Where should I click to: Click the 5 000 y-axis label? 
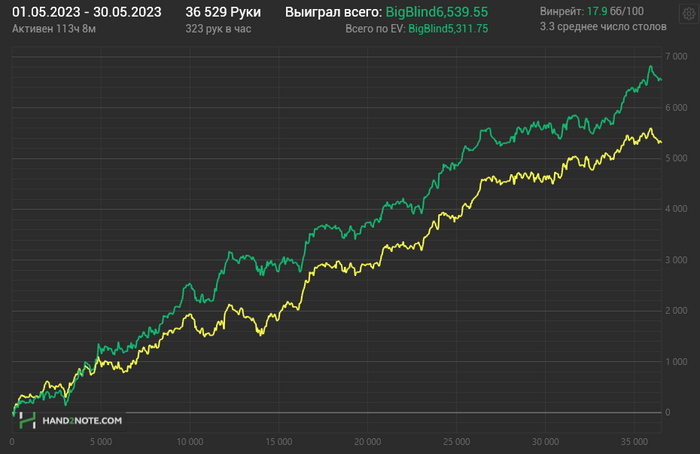point(676,158)
